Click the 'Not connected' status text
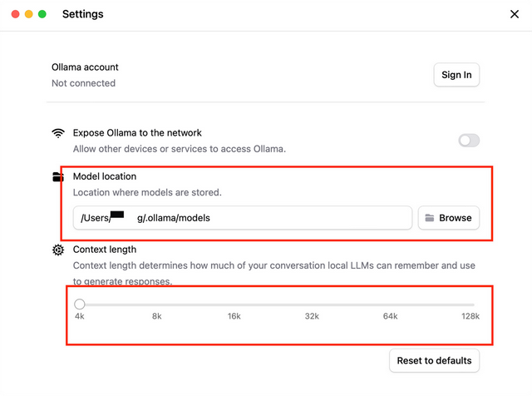This screenshot has height=396, width=532. tap(83, 83)
